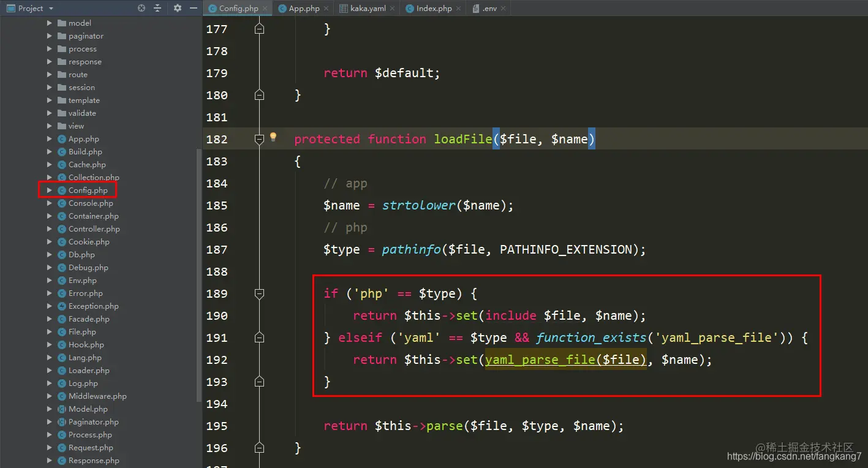Click the Debug.php class icon
The image size is (868, 468).
62,268
